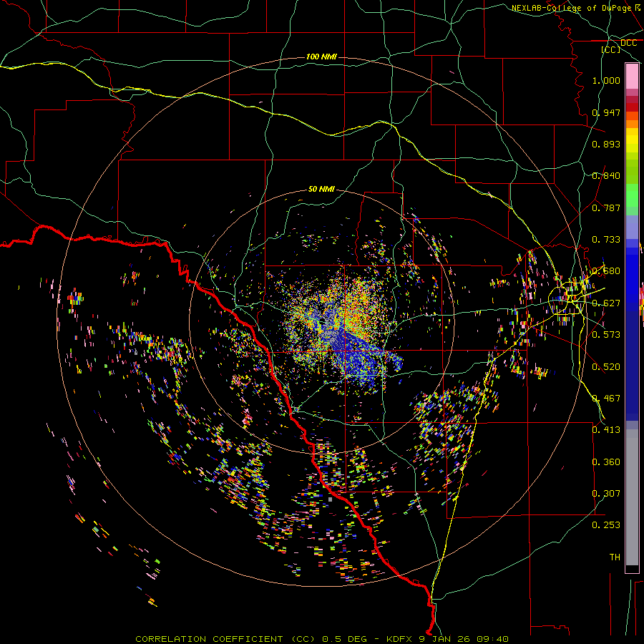Click the 0.627 scale value

[x=606, y=303]
